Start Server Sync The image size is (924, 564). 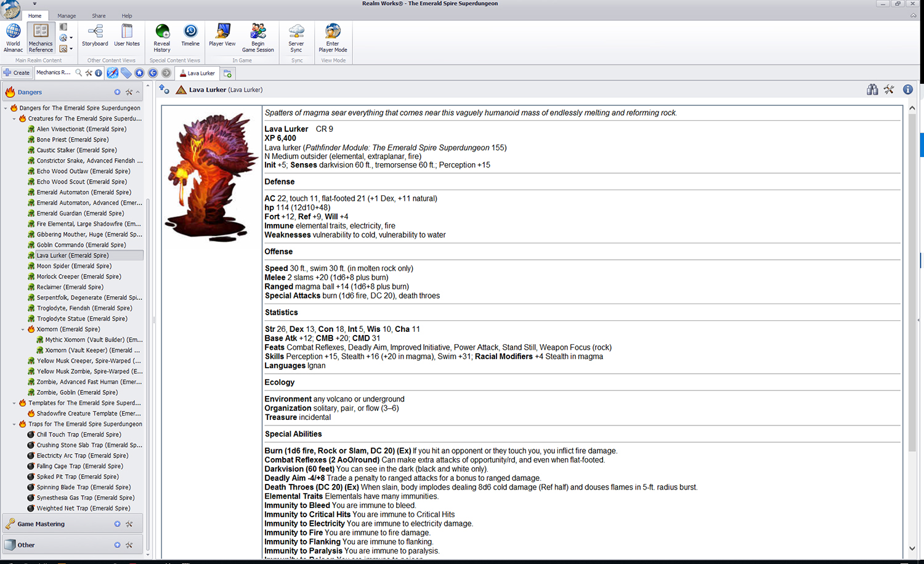[296, 38]
